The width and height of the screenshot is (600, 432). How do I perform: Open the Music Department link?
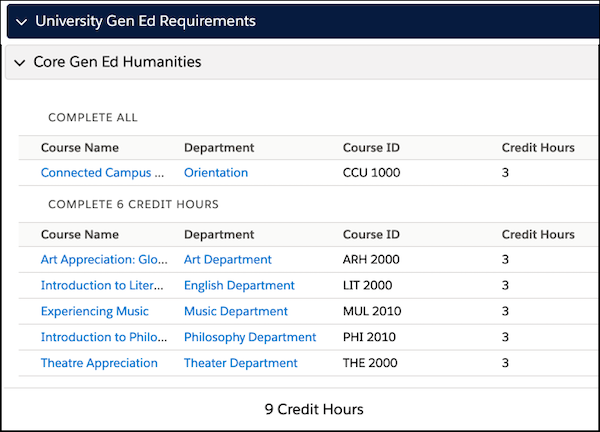[236, 311]
